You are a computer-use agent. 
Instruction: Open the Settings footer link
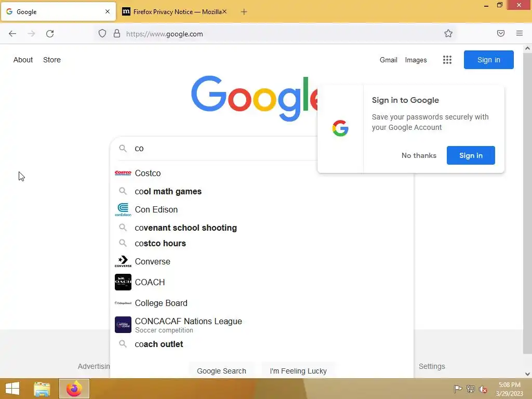tap(432, 366)
